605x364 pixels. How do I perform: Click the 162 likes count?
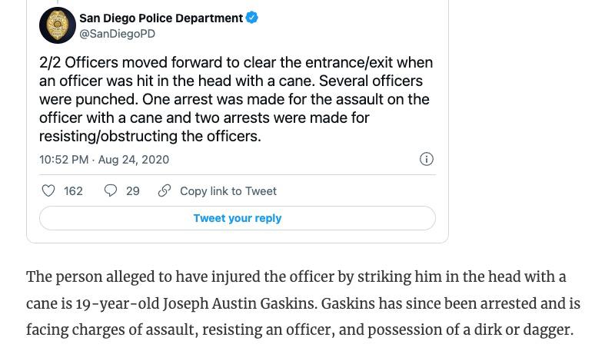(x=73, y=191)
